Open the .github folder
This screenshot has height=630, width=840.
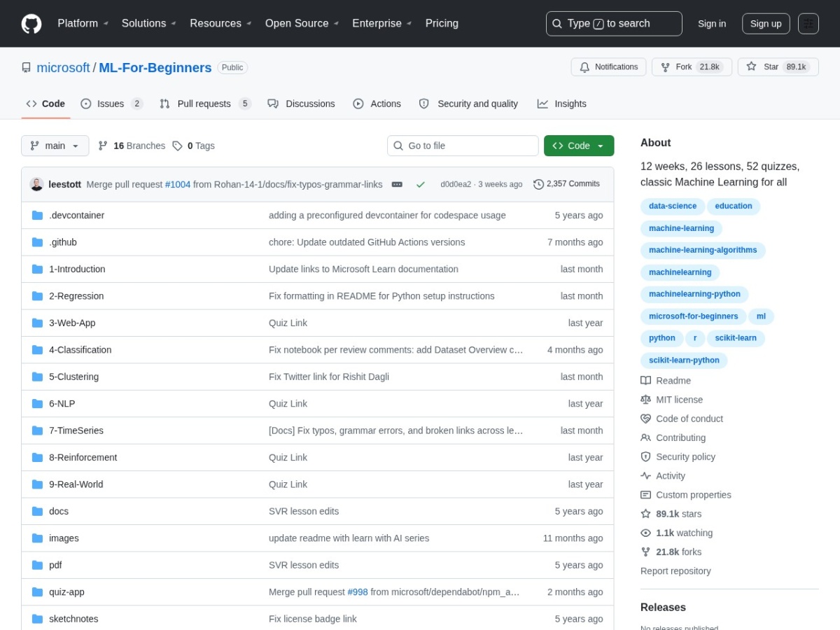point(63,242)
